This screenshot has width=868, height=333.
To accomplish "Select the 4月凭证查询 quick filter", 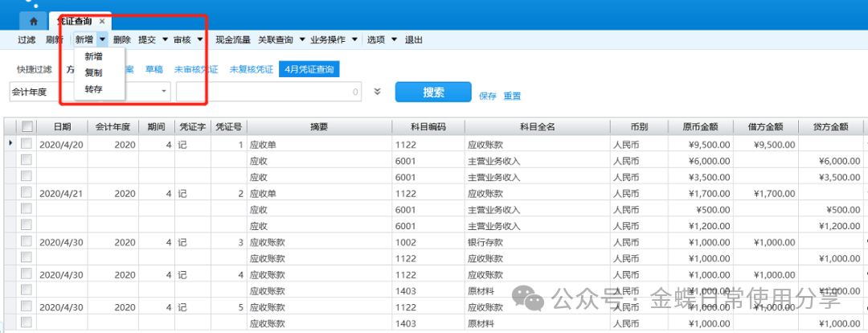I will click(309, 70).
